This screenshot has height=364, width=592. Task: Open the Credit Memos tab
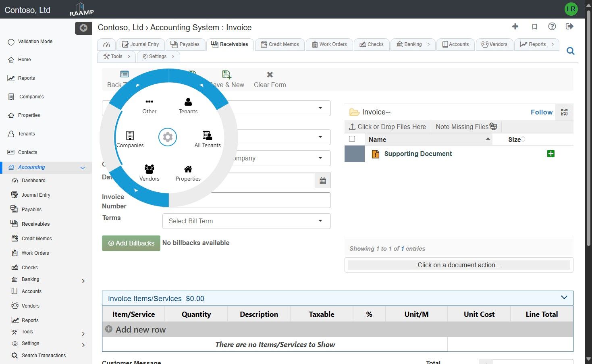click(x=280, y=44)
